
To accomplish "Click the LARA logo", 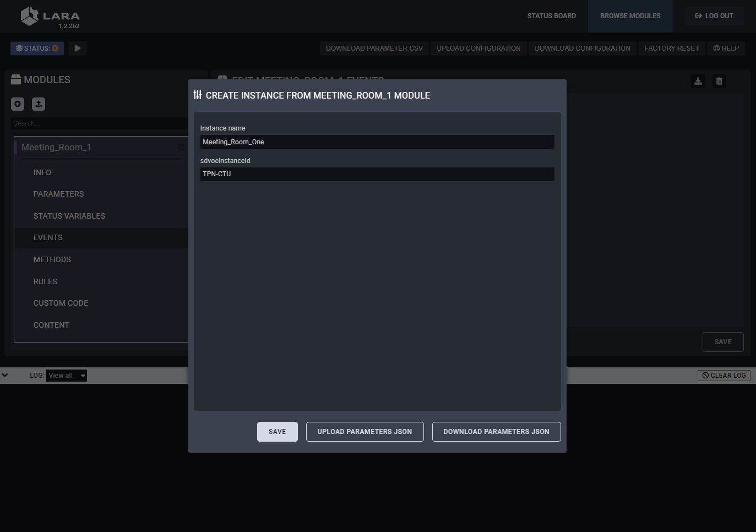I will coord(50,17).
